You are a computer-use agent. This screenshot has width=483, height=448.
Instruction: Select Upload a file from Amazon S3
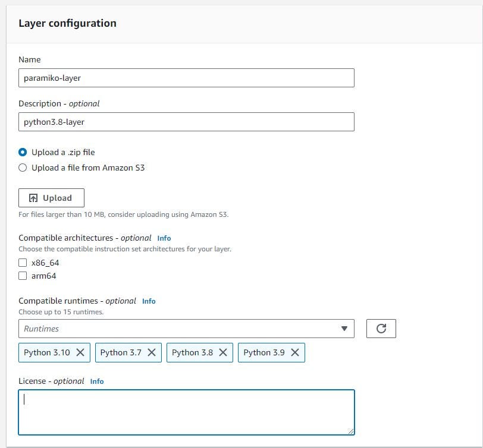(x=23, y=168)
